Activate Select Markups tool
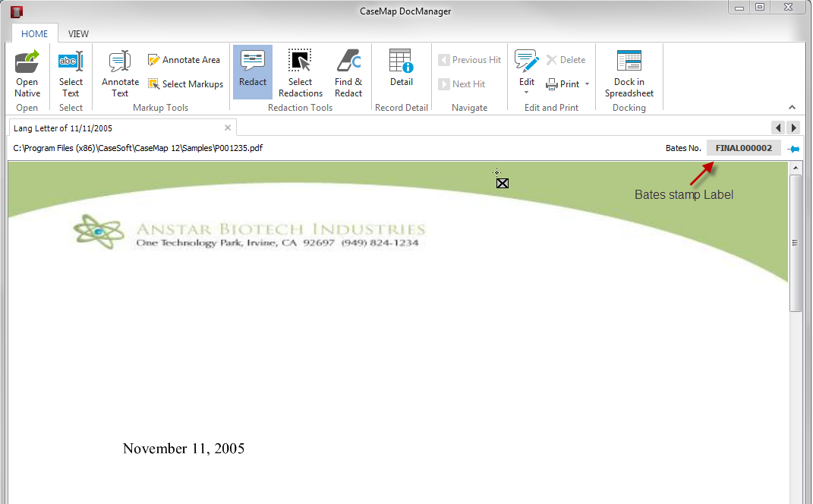813x504 pixels. click(x=185, y=84)
